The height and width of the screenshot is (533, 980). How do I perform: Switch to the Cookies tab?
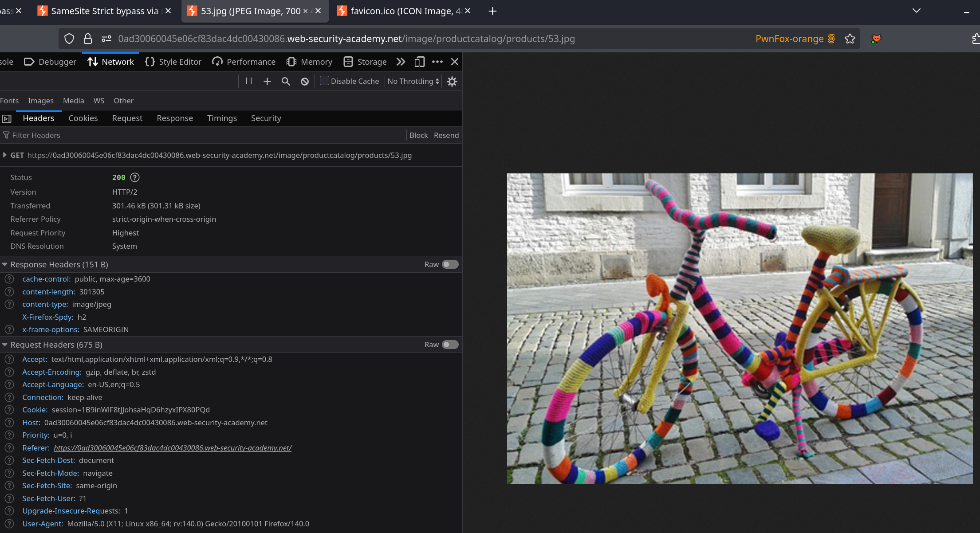pyautogui.click(x=83, y=118)
